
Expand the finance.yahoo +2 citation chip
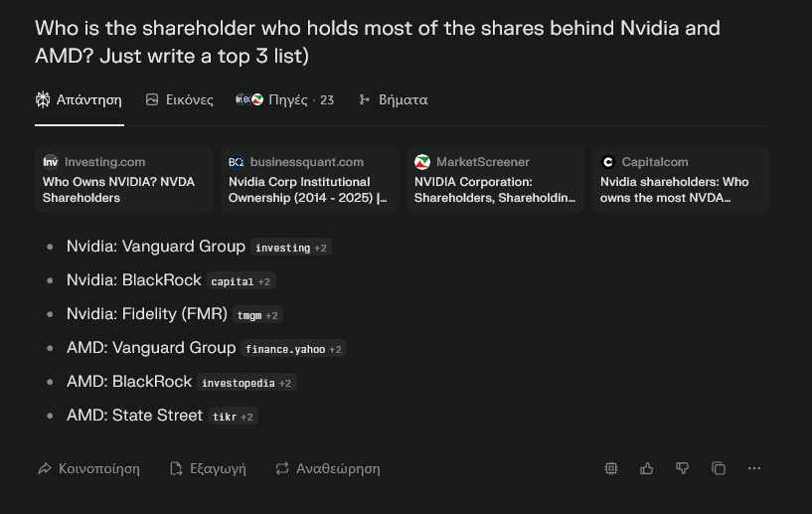(293, 349)
